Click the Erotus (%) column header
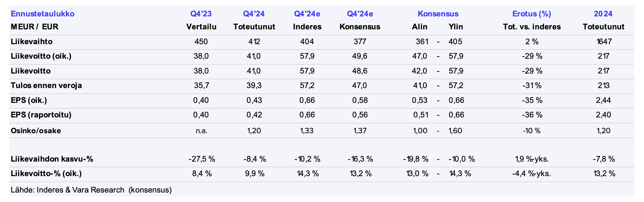 pyautogui.click(x=532, y=14)
